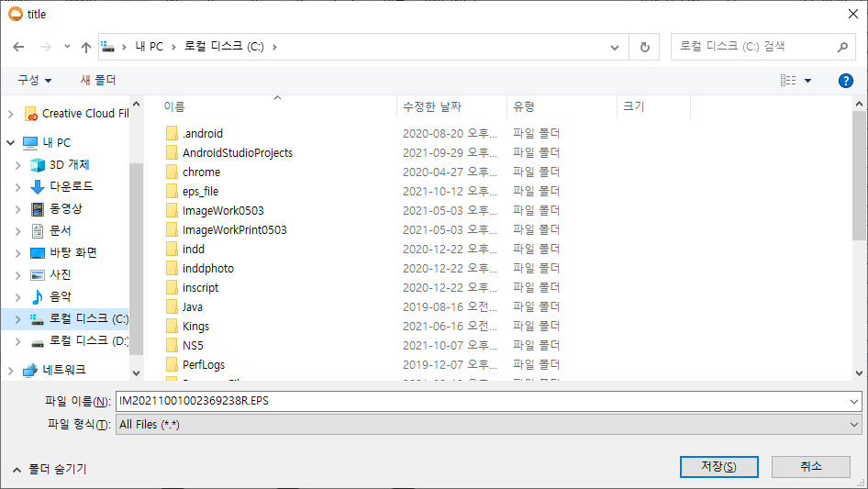Click the search magnifier icon
This screenshot has height=489, width=868.
coord(842,47)
